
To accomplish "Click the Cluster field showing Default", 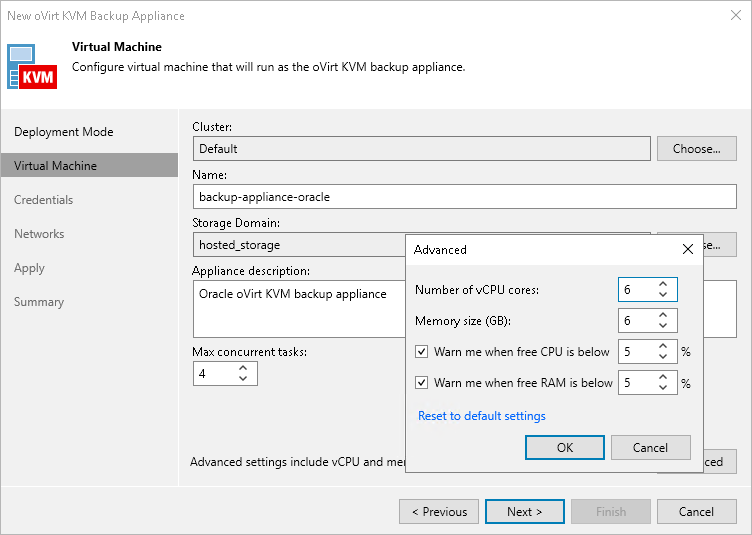I will click(x=422, y=149).
